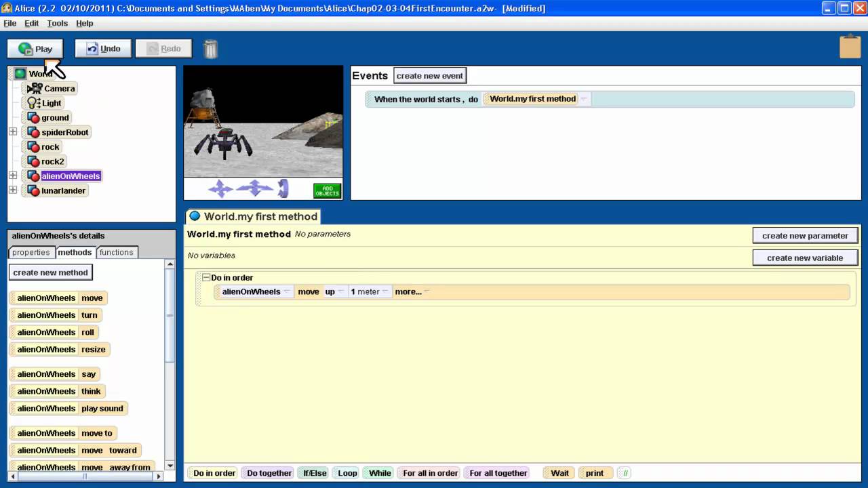Select the Light bulb icon in object tree

(x=34, y=103)
